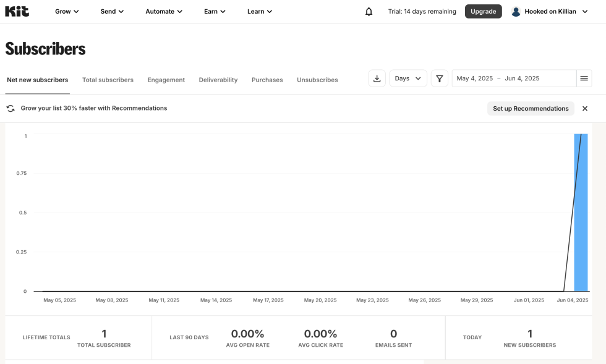Open the date range hamburger menu
This screenshot has height=364, width=606.
584,78
